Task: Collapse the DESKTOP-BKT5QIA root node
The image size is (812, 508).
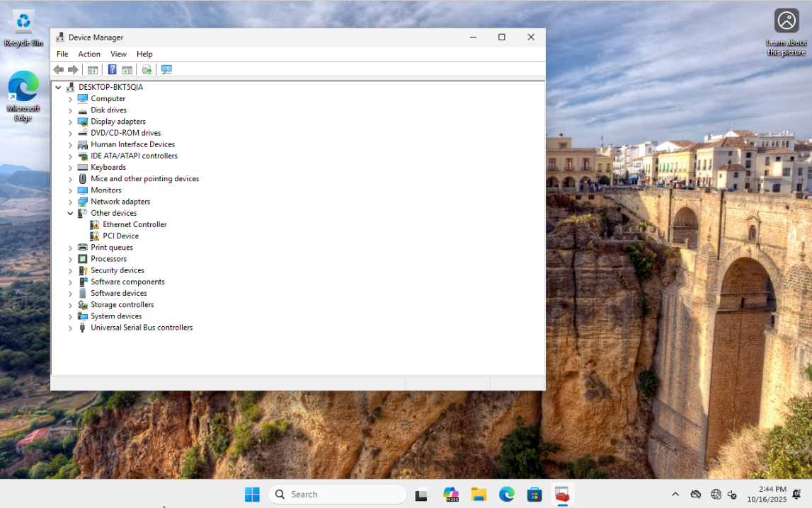Action: point(59,88)
